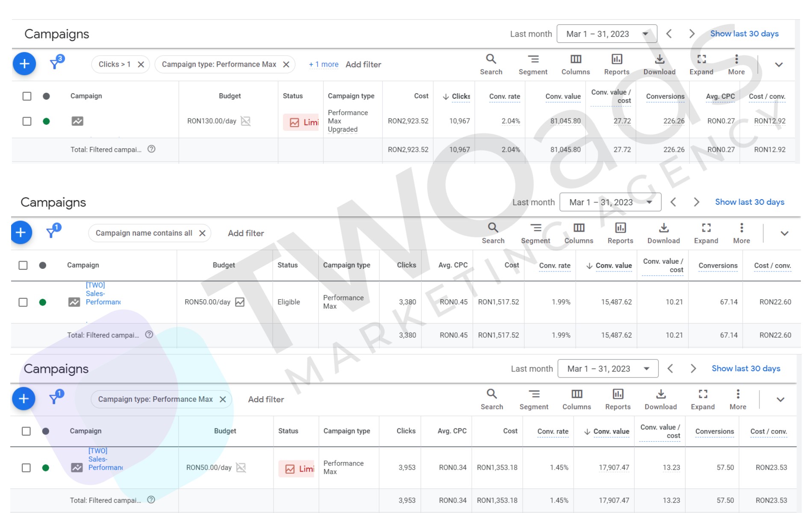
Task: Click blue plus button in bottom panel
Action: click(24, 398)
